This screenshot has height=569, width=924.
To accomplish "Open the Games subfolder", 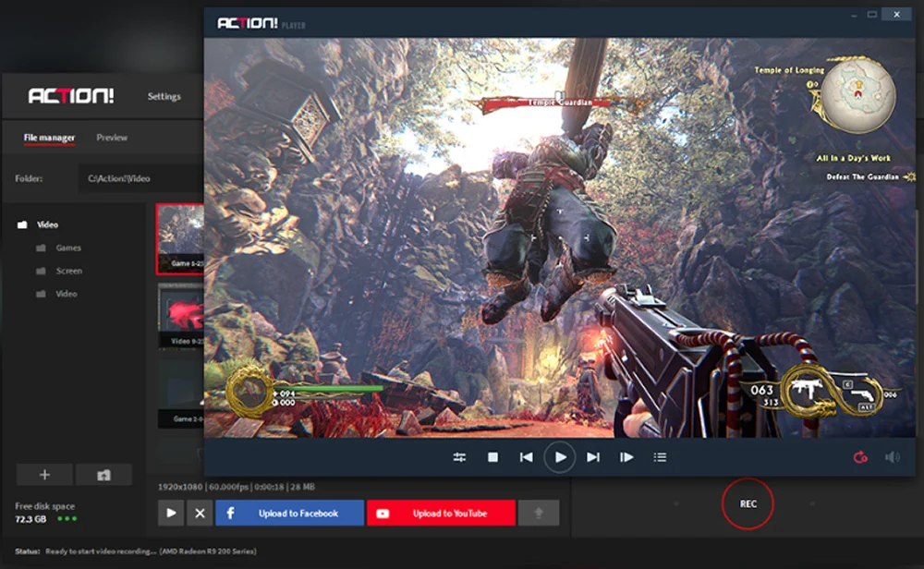I will point(68,248).
